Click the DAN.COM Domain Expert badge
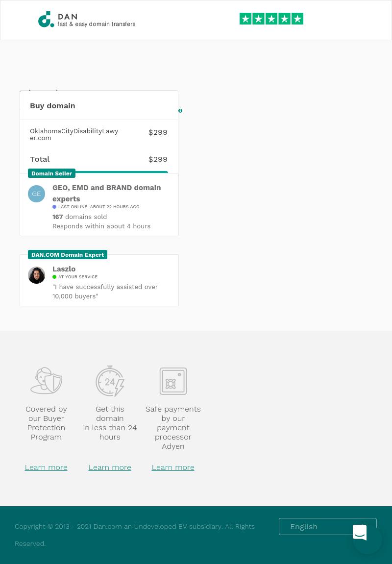This screenshot has width=392, height=564. pyautogui.click(x=68, y=255)
